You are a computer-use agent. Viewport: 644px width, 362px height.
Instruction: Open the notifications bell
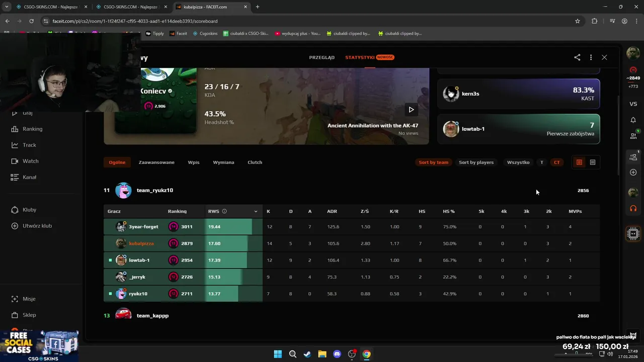(633, 120)
